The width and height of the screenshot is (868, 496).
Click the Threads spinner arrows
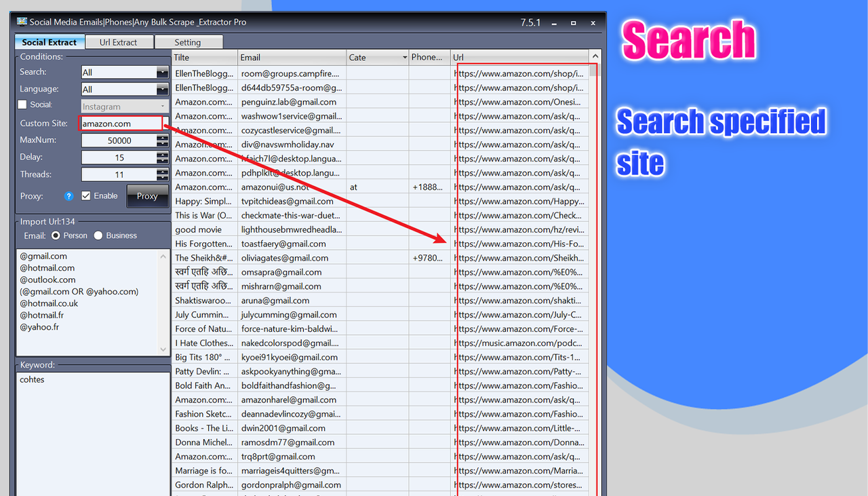pyautogui.click(x=162, y=174)
